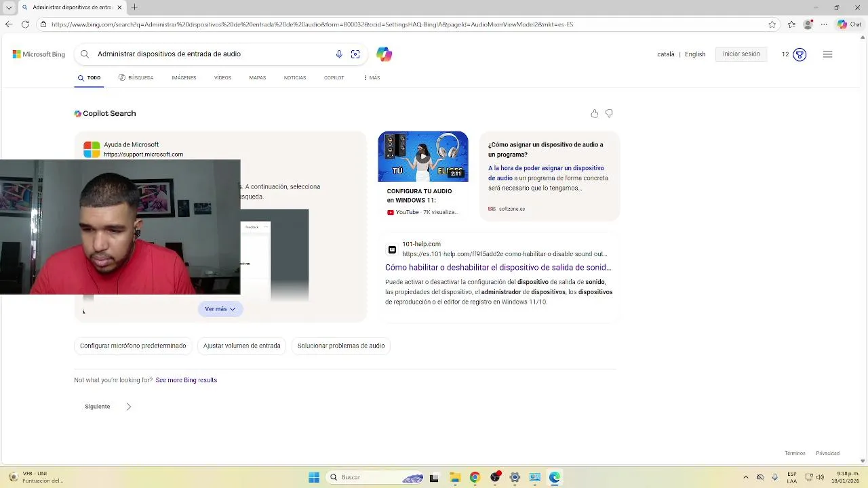Show hidden system tray icons chevron
The image size is (868, 488).
[746, 477]
